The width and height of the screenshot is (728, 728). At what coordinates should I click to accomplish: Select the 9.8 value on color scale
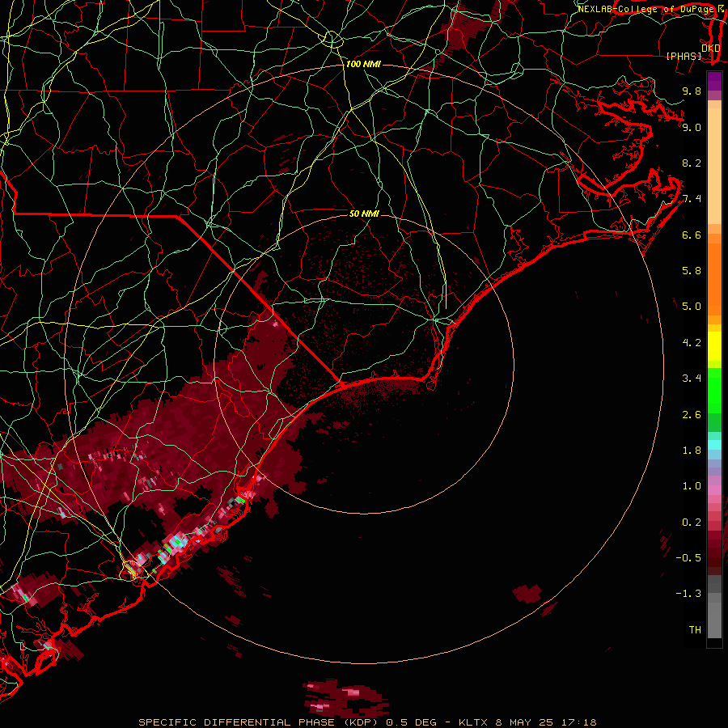pyautogui.click(x=692, y=91)
